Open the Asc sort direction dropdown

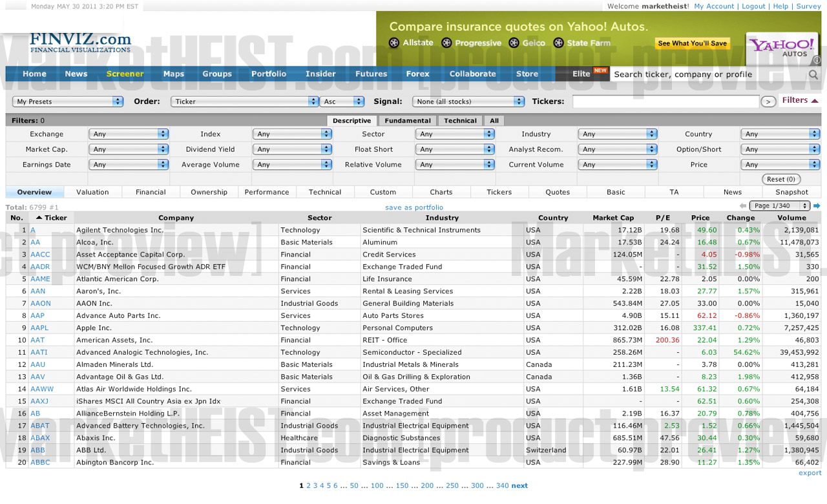click(x=342, y=101)
